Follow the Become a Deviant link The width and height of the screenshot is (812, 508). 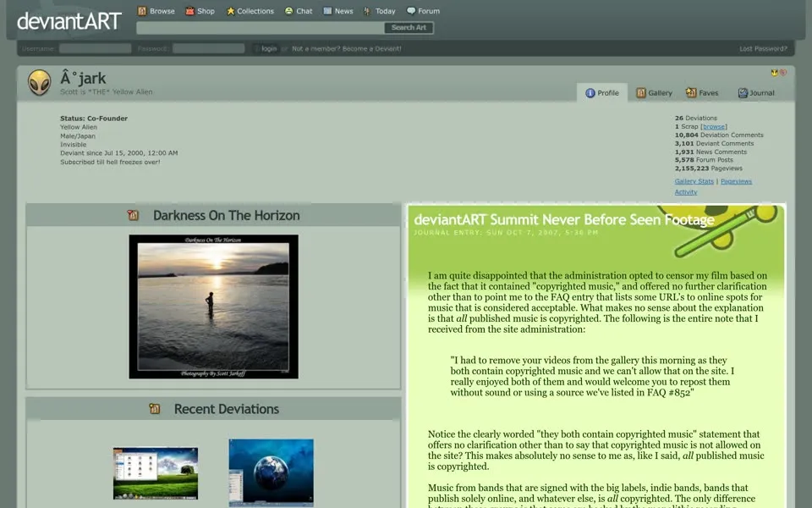click(x=372, y=48)
